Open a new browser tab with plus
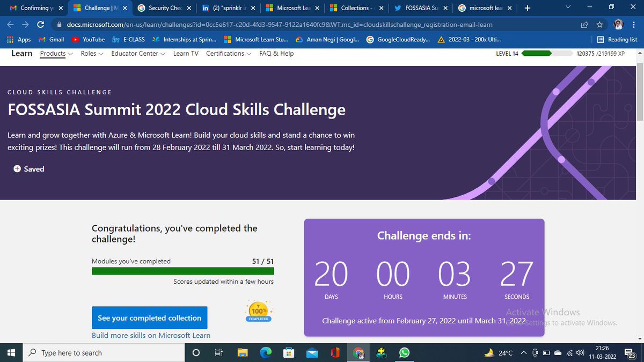 (528, 8)
